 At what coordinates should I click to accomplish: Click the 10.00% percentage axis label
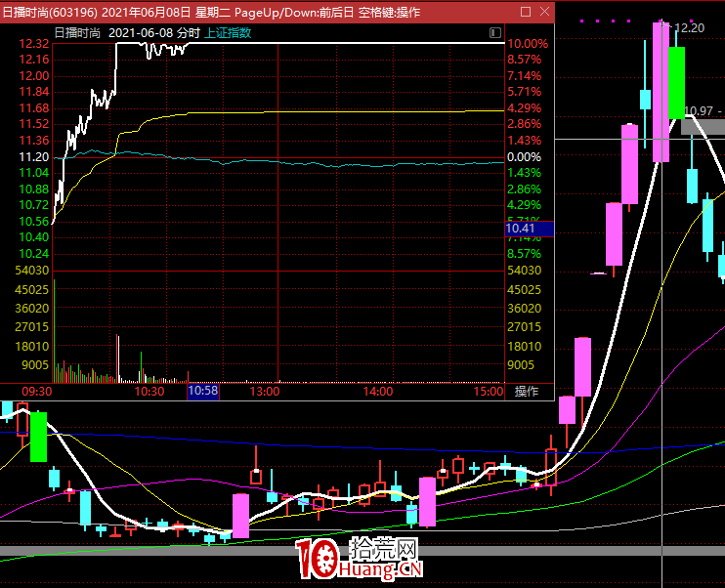point(528,44)
